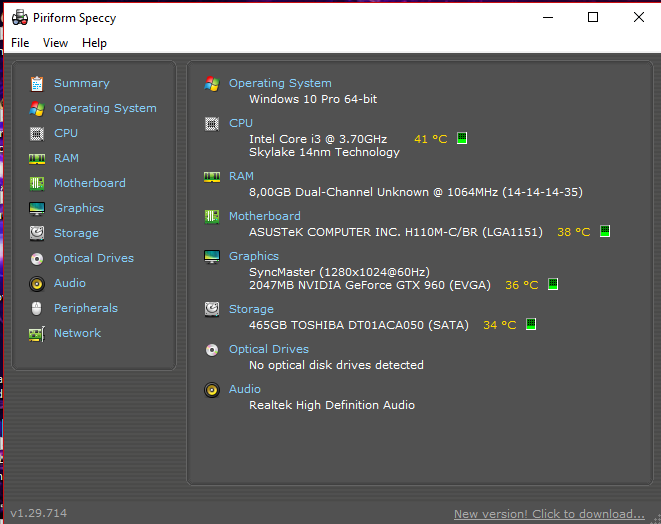This screenshot has width=661, height=524.
Task: Open Optical Drives disc icon in sidebar
Action: point(37,258)
